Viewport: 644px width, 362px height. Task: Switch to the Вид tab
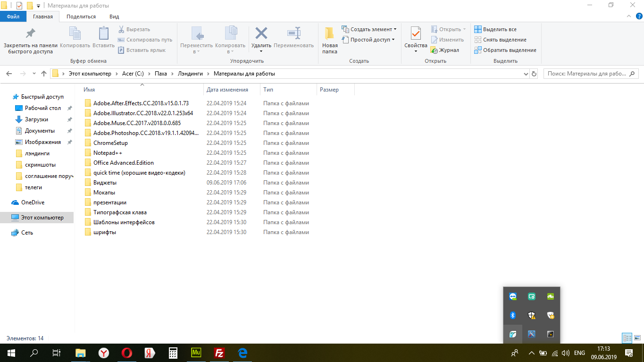tap(114, 17)
